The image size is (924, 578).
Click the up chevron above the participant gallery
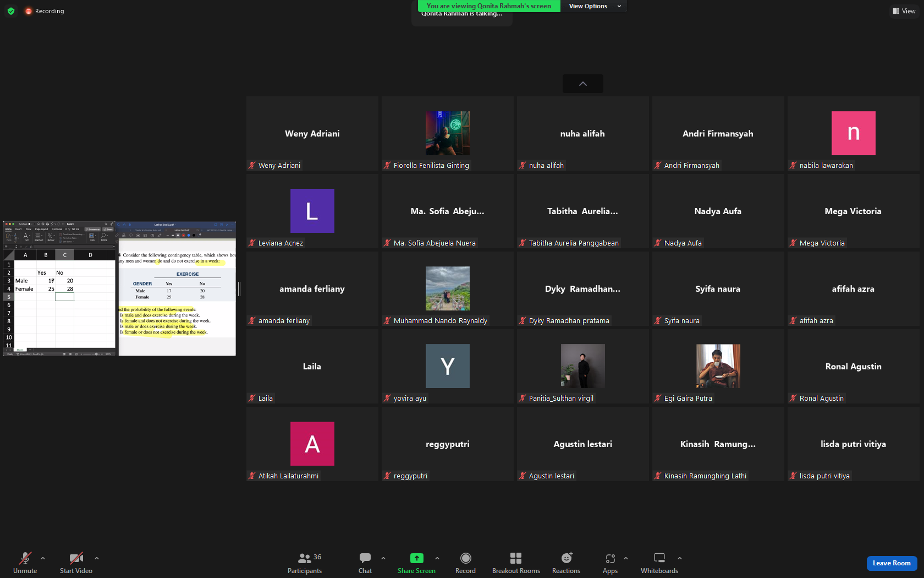coord(583,84)
